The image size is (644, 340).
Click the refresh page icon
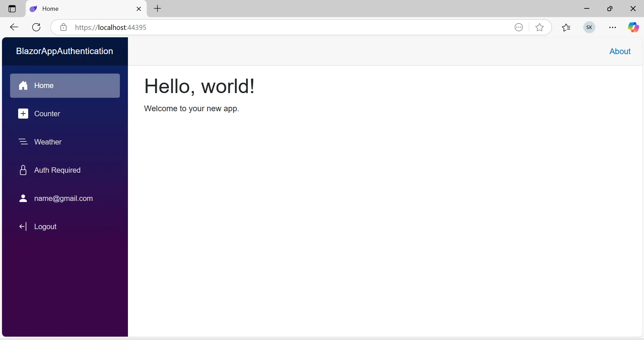click(36, 27)
